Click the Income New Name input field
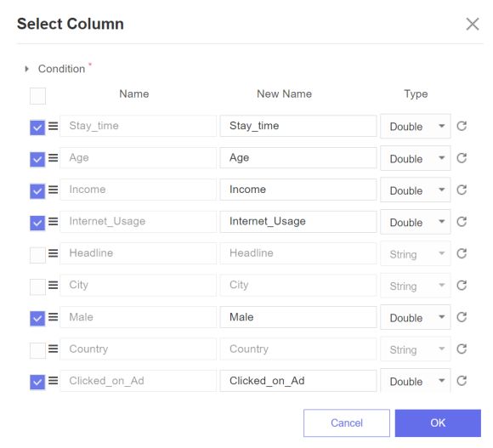Screen dimensions: 493x448 click(x=298, y=190)
